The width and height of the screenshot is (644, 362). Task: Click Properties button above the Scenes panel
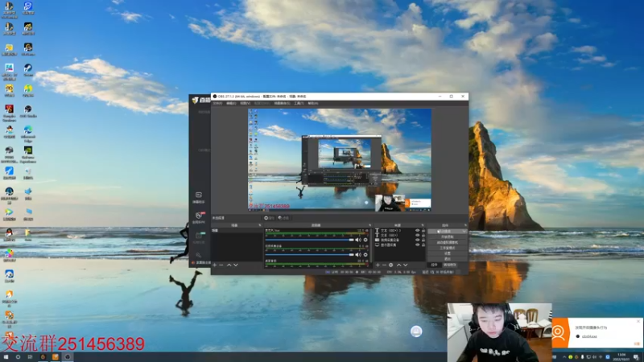click(x=269, y=218)
